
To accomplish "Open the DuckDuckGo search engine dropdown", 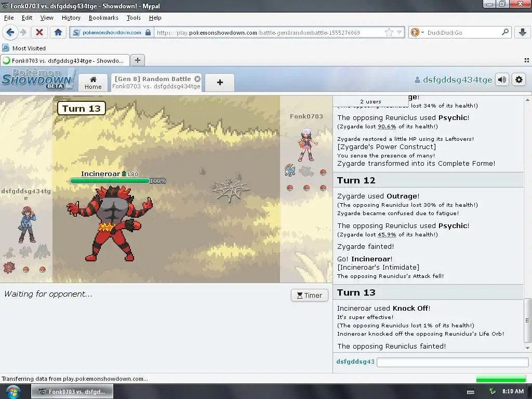I will click(417, 32).
